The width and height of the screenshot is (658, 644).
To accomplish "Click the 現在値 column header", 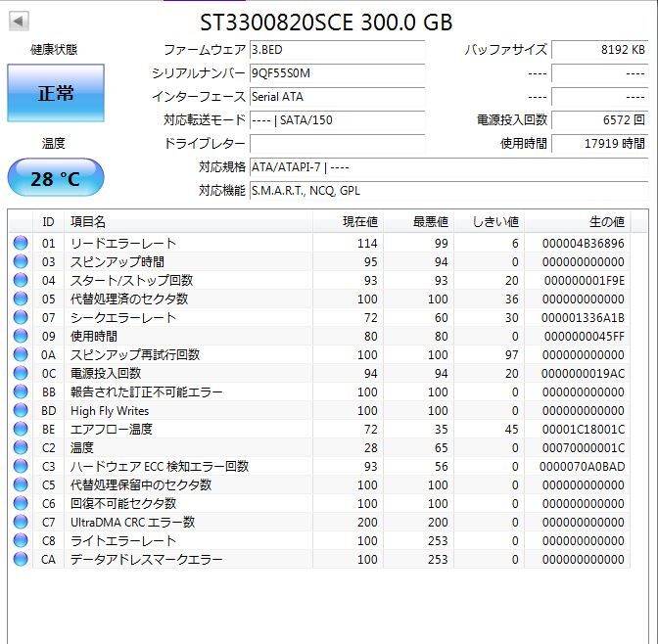I will tap(348, 221).
